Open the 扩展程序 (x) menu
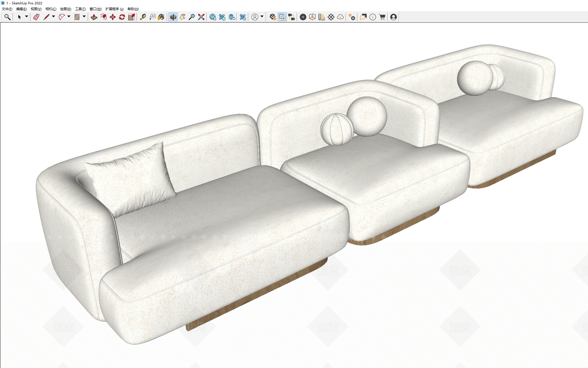The height and width of the screenshot is (368, 588). (114, 9)
